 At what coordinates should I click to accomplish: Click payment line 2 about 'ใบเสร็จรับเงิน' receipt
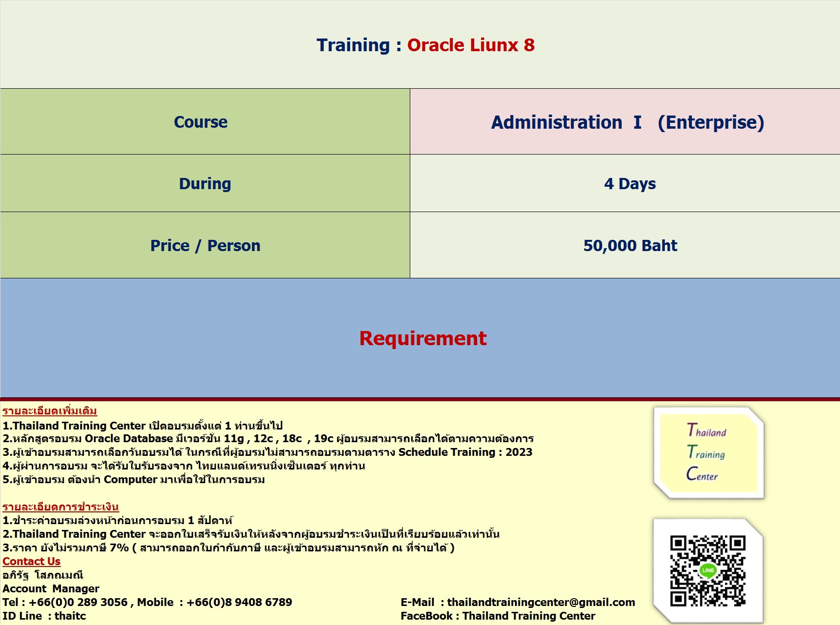(251, 534)
